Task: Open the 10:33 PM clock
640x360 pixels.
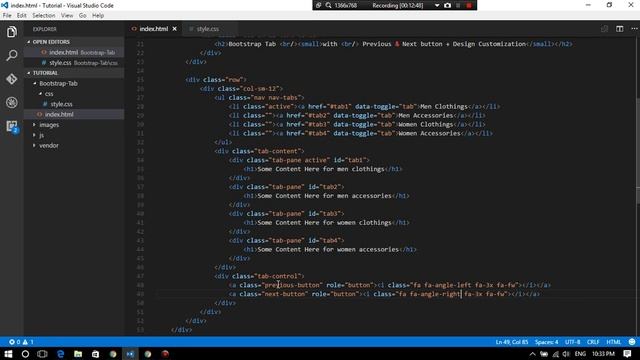Action: 603,354
